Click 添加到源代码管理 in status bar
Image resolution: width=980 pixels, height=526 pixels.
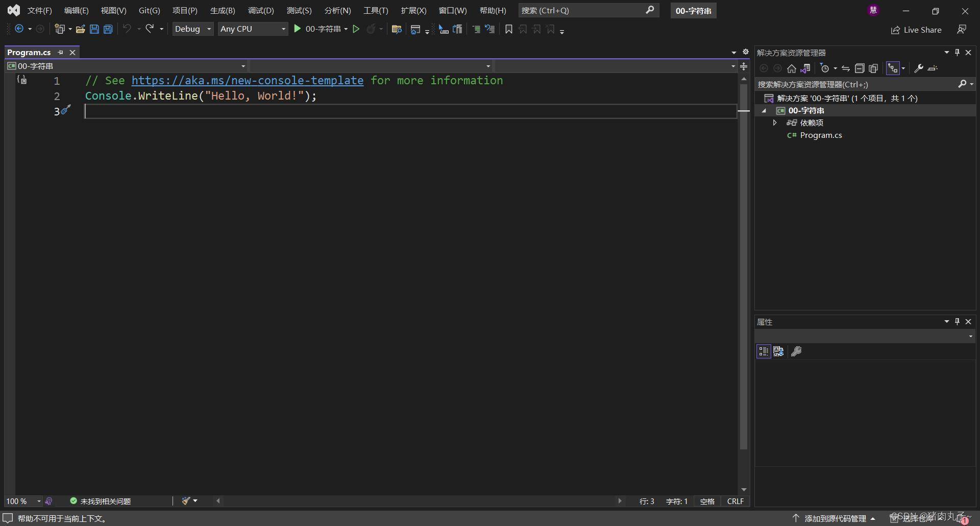tap(835, 518)
